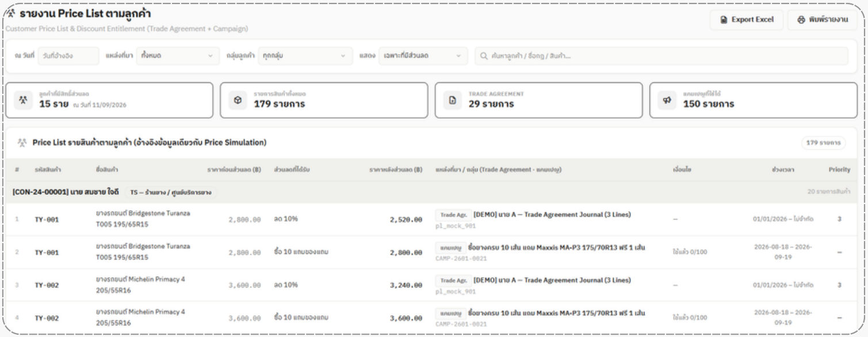This screenshot has width=868, height=337.
Task: Click the document icon in Trade Agreement card
Action: (453, 100)
